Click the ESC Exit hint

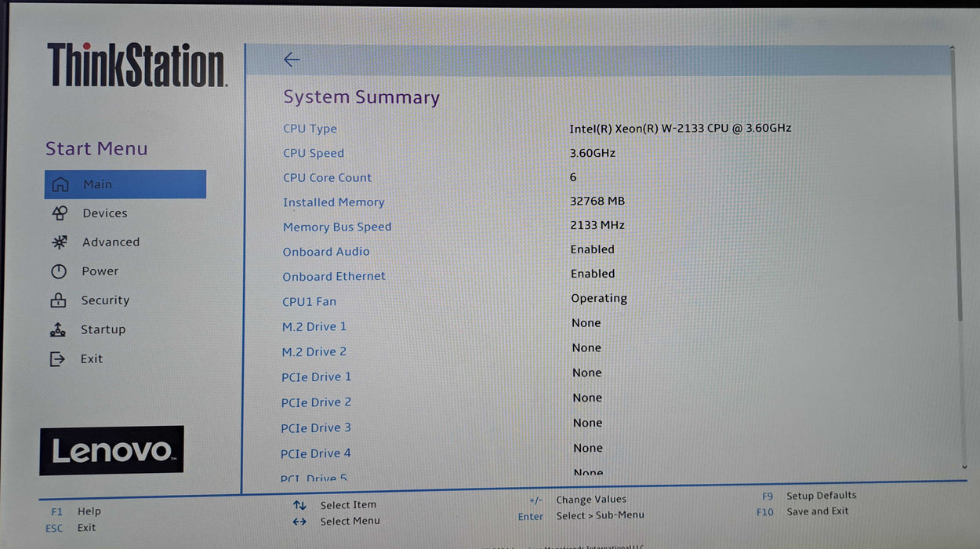tap(71, 528)
